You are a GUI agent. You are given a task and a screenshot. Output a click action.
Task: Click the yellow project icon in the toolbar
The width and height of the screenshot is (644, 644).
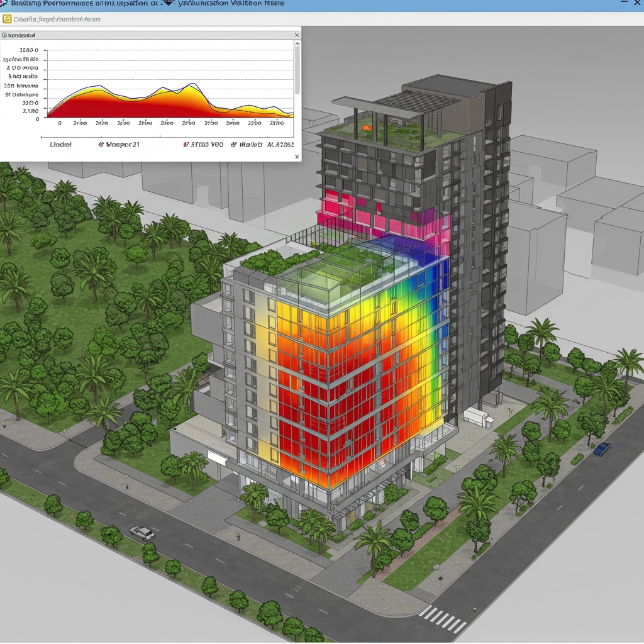point(6,19)
